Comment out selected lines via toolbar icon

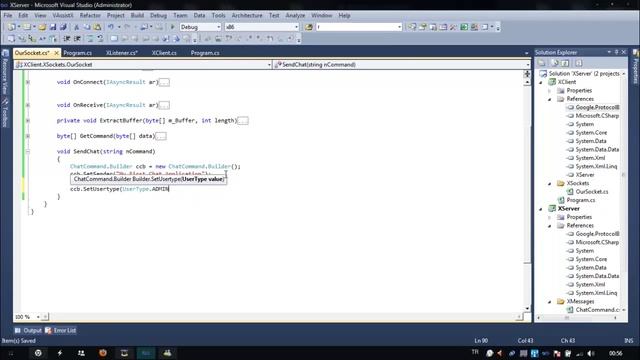90,39
